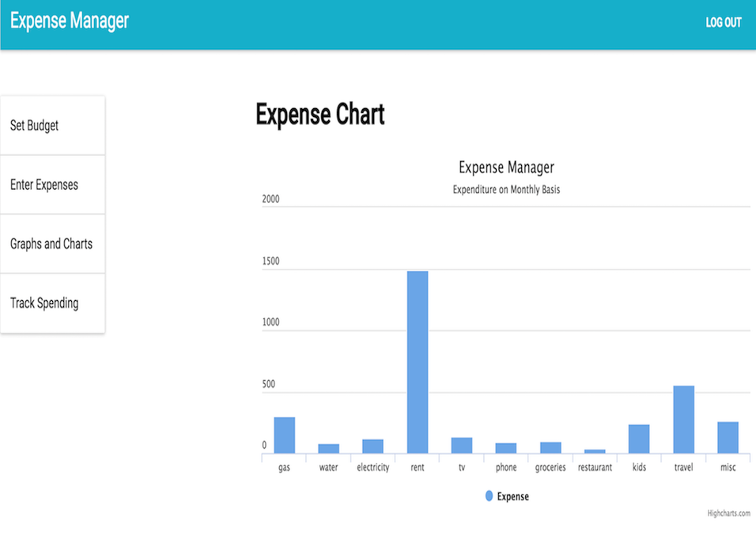
Task: Select the kids expense bar
Action: 639,439
